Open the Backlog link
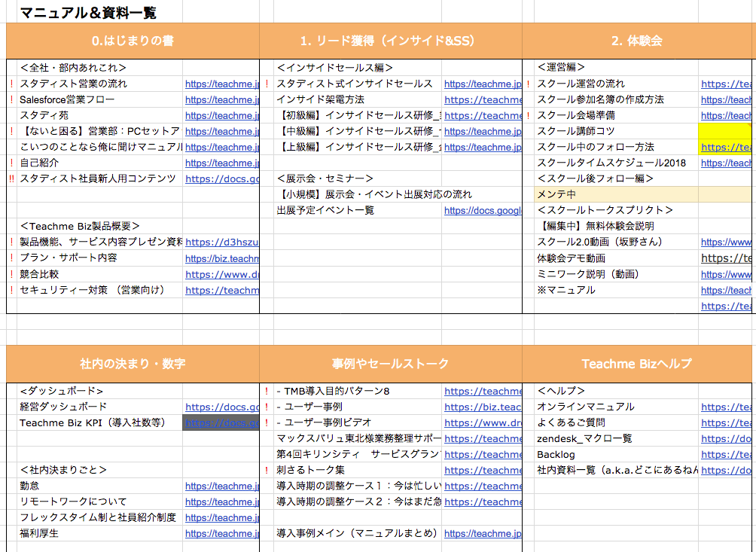Viewport: 756px width, 552px height. tap(726, 455)
